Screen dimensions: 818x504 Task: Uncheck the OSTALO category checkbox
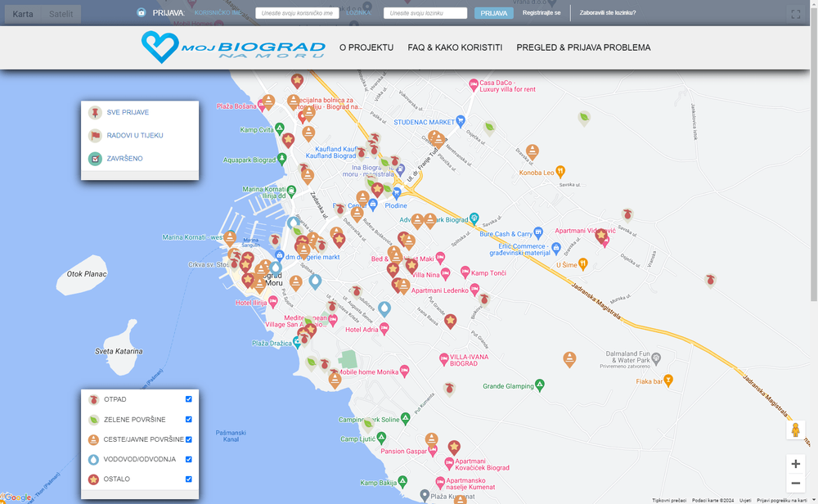pos(189,479)
